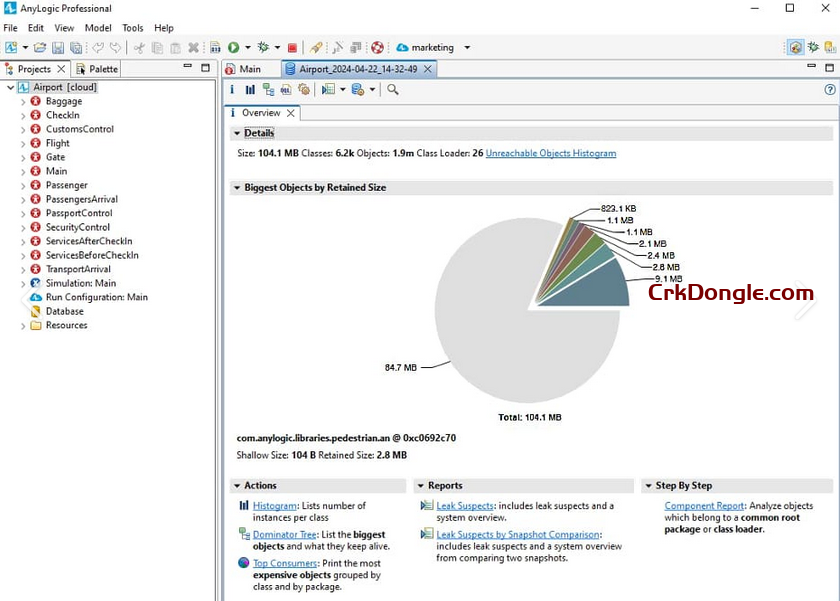Stop the model with the red stop icon
The image size is (840, 601).
292,47
